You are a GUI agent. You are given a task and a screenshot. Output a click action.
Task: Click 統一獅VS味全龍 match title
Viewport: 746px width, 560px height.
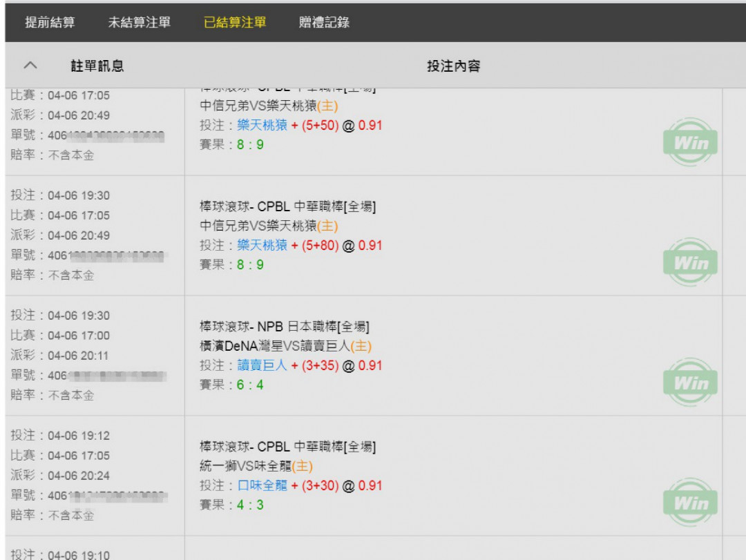tap(256, 466)
